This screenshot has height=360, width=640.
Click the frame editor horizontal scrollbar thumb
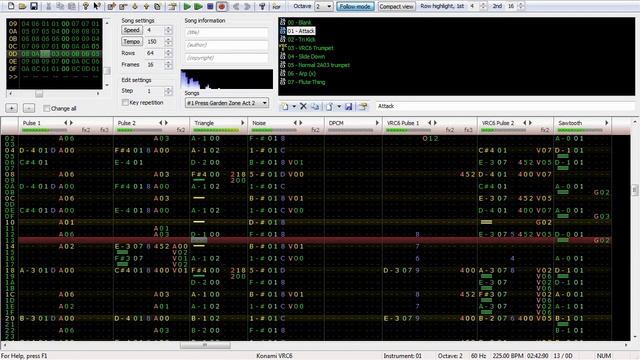pyautogui.click(x=39, y=94)
